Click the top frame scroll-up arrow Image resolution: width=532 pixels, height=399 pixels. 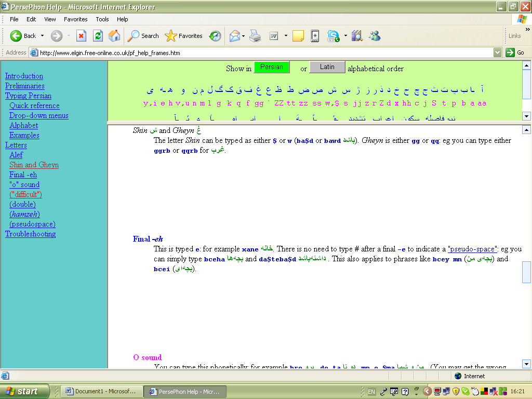point(526,65)
